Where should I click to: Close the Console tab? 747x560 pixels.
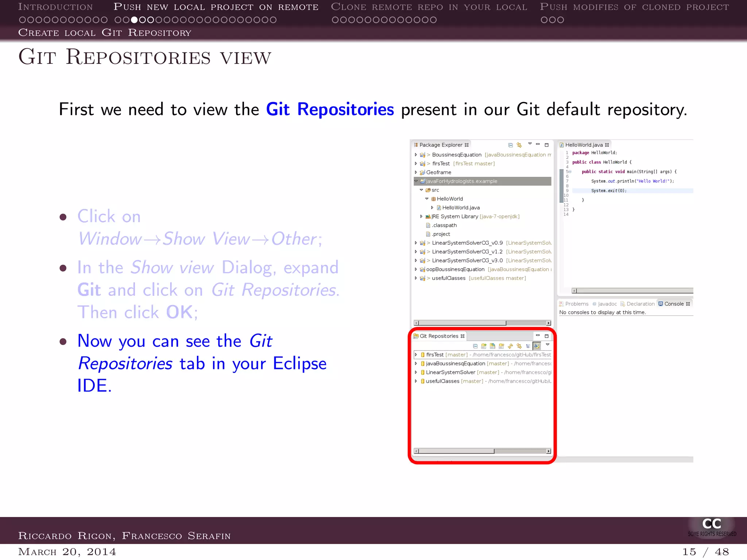pyautogui.click(x=688, y=304)
